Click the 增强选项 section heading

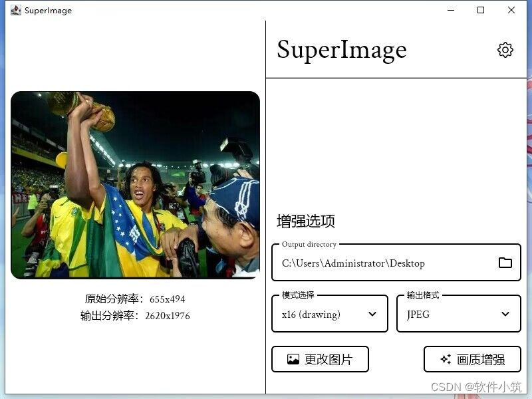pos(307,221)
